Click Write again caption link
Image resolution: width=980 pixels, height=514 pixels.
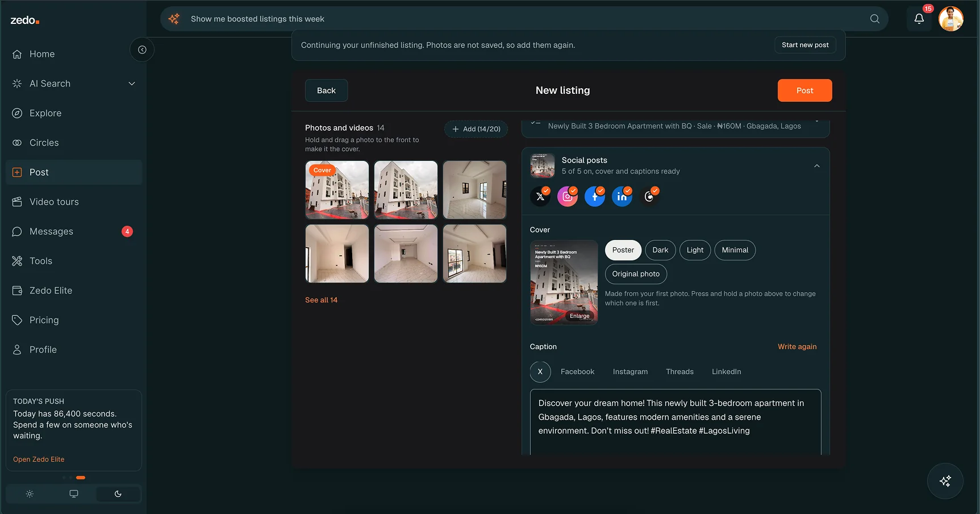[797, 347]
